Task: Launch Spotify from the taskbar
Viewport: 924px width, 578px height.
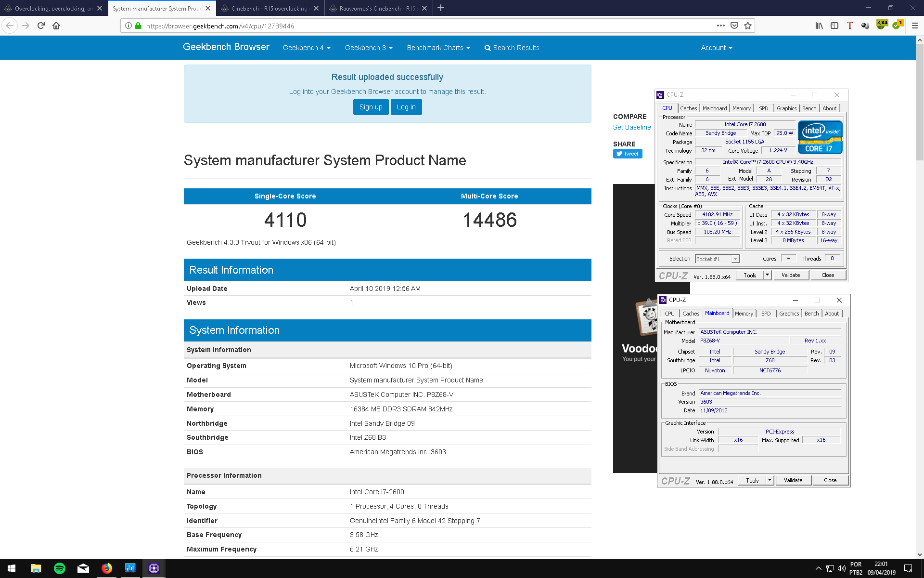Action: (x=59, y=568)
